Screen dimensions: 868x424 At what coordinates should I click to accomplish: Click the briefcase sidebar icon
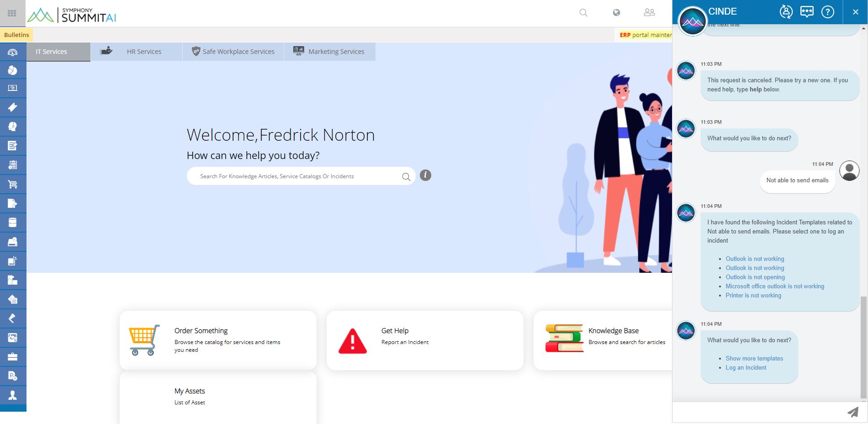[13, 357]
